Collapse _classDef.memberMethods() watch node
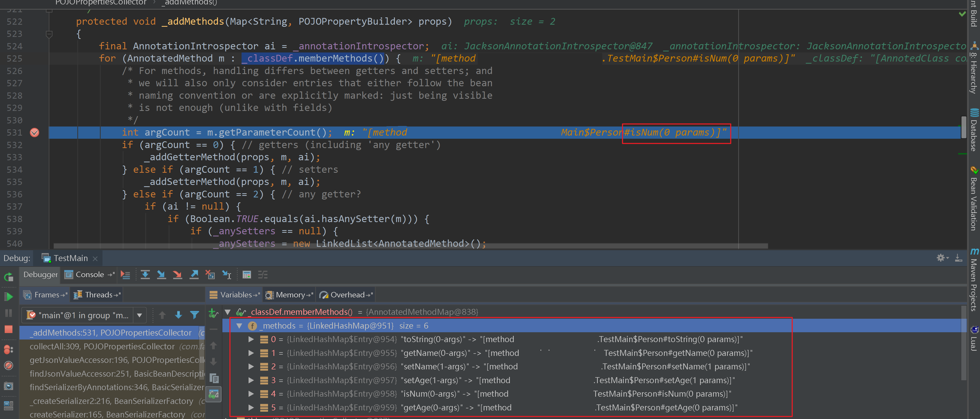This screenshot has width=980, height=419. click(x=228, y=312)
